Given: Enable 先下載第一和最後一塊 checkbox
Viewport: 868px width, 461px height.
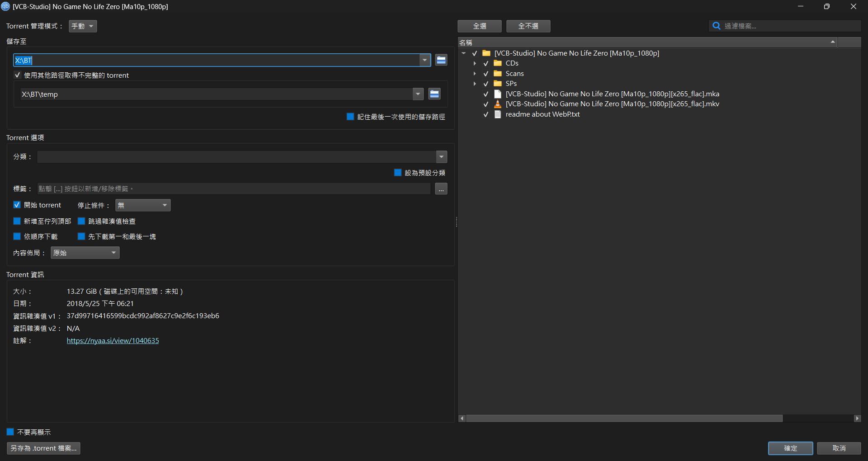Looking at the screenshot, I should [81, 236].
